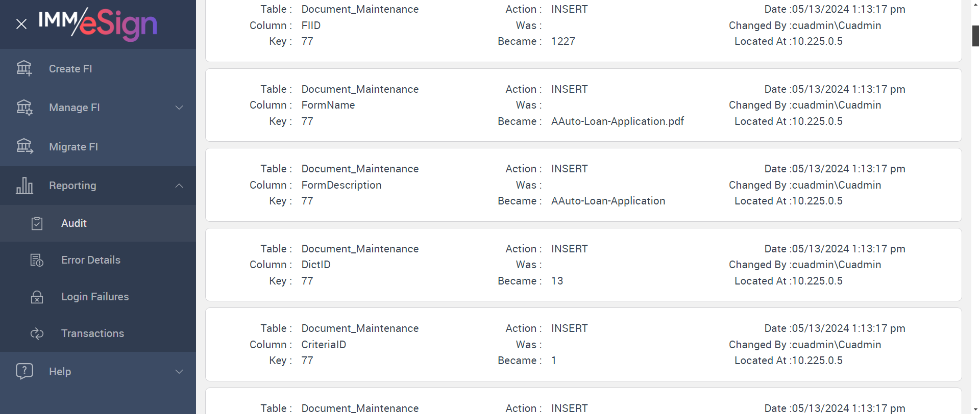The width and height of the screenshot is (980, 414).
Task: Click the Create FI bank icon
Action: click(24, 68)
